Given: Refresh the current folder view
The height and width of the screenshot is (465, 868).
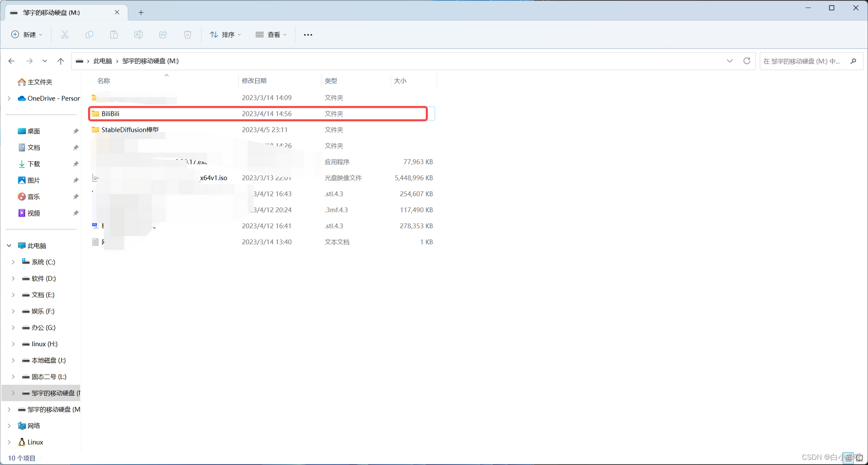Looking at the screenshot, I should click(x=747, y=61).
